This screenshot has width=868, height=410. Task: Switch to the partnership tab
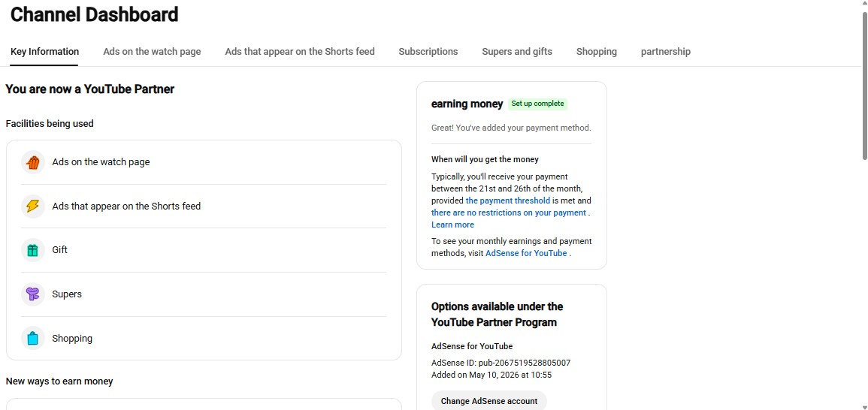[x=665, y=52]
